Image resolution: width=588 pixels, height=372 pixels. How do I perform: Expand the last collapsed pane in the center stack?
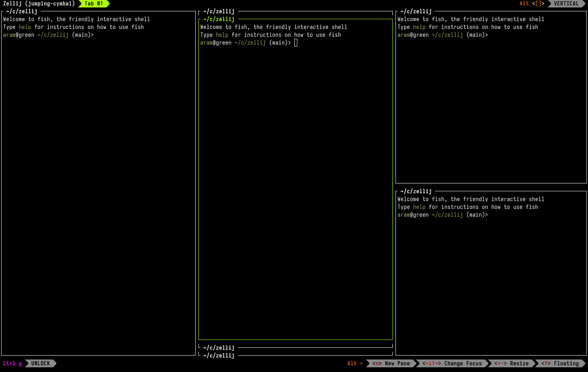tap(295, 356)
